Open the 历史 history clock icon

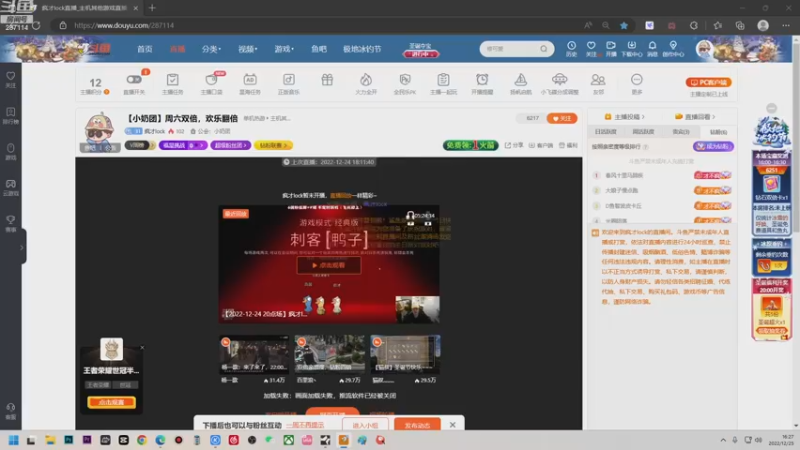(571, 48)
